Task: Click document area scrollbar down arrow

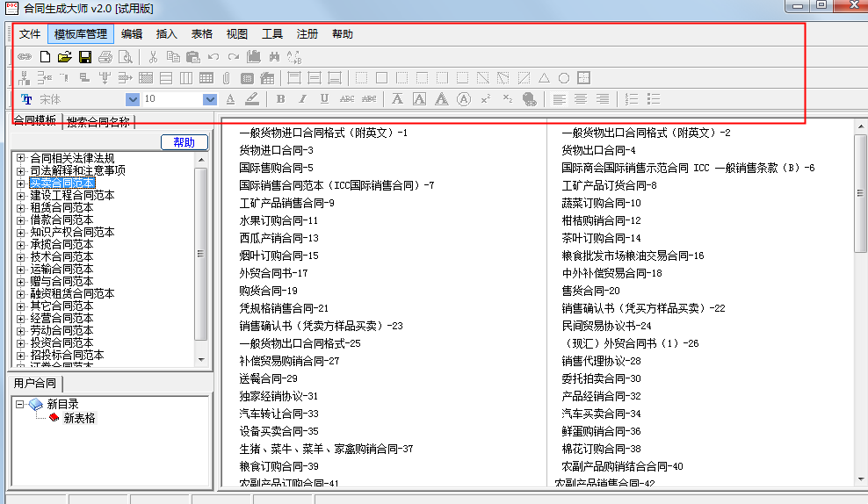Action: [x=861, y=479]
